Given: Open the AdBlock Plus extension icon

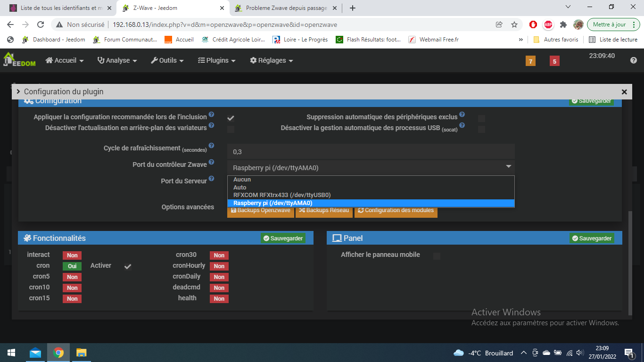Looking at the screenshot, I should 548,25.
